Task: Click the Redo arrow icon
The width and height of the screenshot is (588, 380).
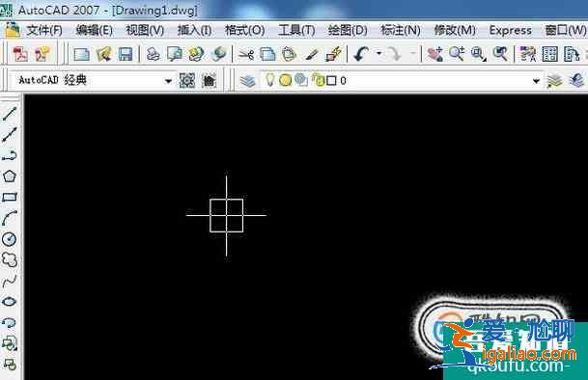Action: point(394,55)
